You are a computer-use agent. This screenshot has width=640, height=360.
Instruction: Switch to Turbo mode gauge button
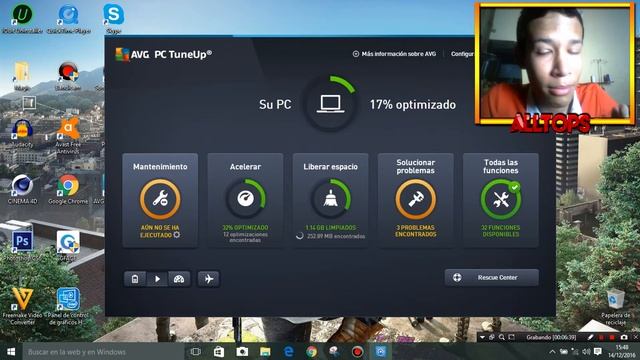click(x=179, y=279)
